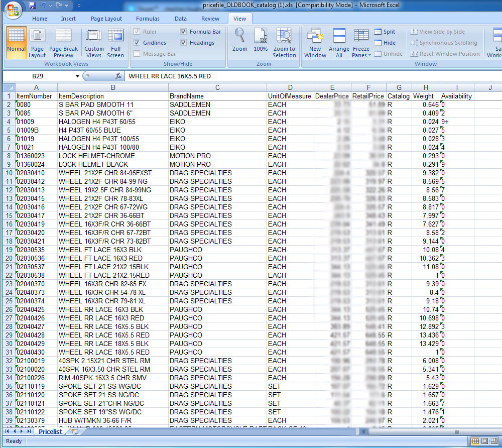Open the Insert ribbon tab

pos(68,19)
